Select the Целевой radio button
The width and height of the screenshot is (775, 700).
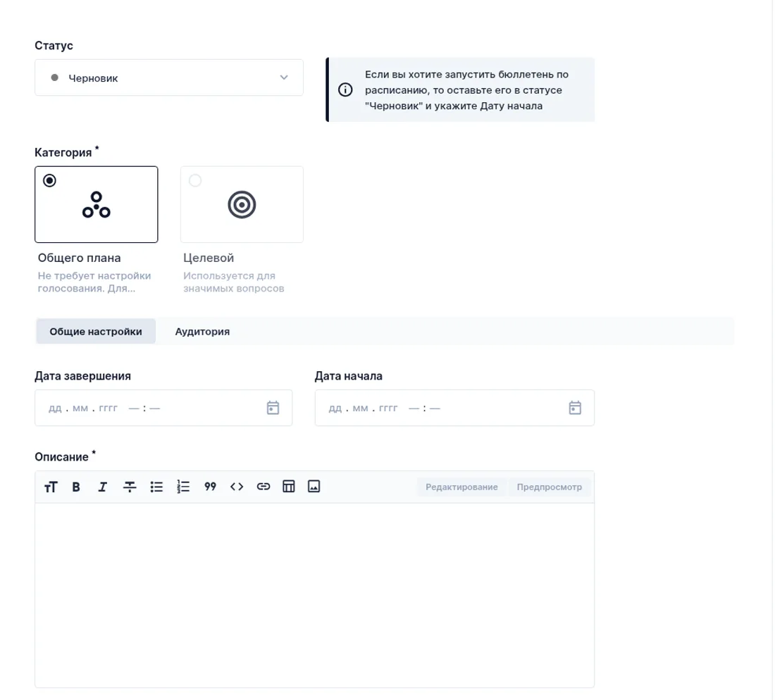[195, 181]
